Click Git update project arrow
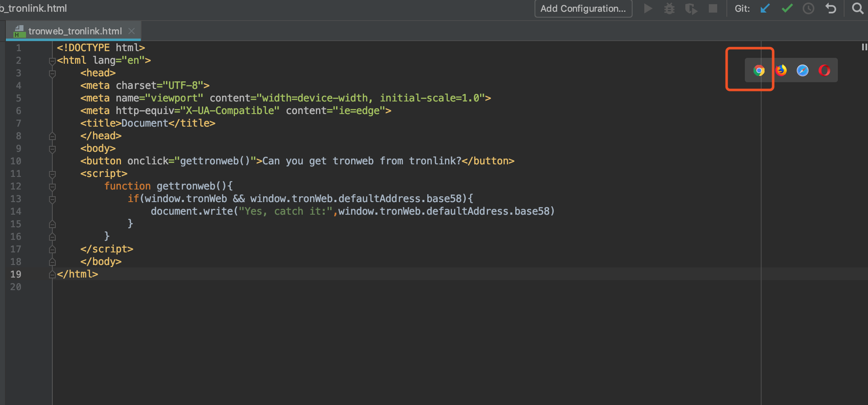The image size is (868, 405). [765, 8]
